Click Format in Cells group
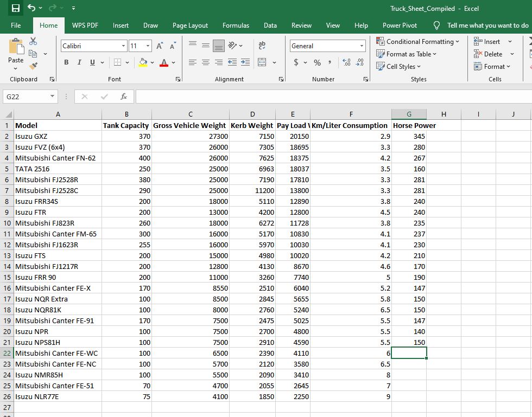 point(492,67)
